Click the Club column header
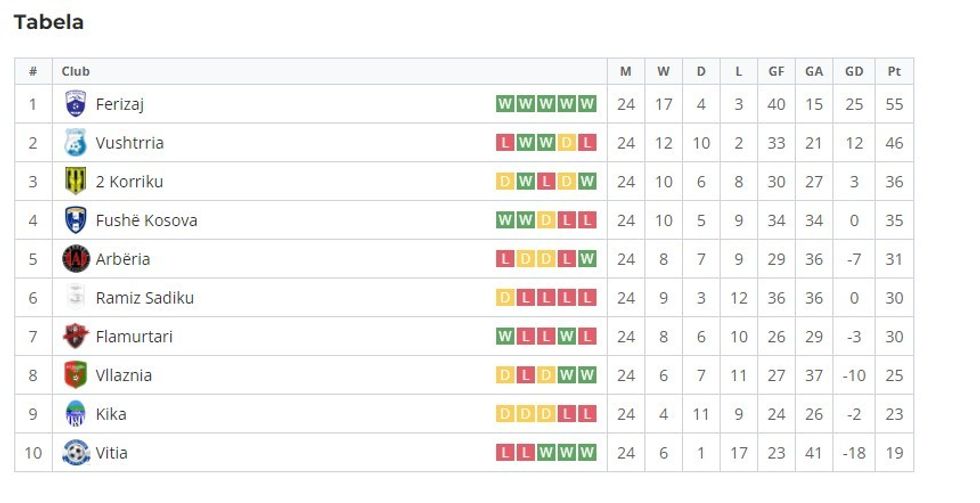This screenshot has width=980, height=503. (76, 71)
